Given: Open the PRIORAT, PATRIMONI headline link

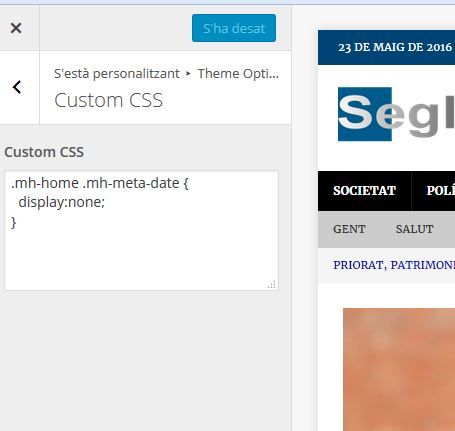Looking at the screenshot, I should point(394,265).
